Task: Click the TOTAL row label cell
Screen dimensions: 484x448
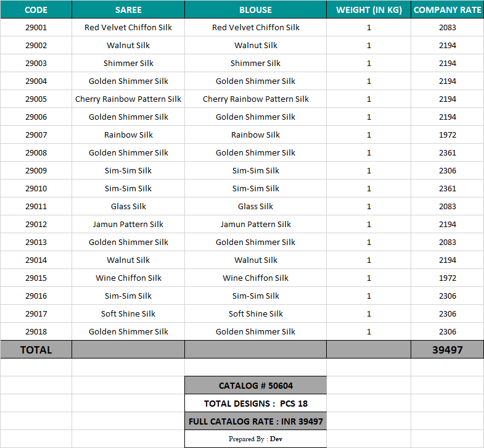Action: click(36, 350)
